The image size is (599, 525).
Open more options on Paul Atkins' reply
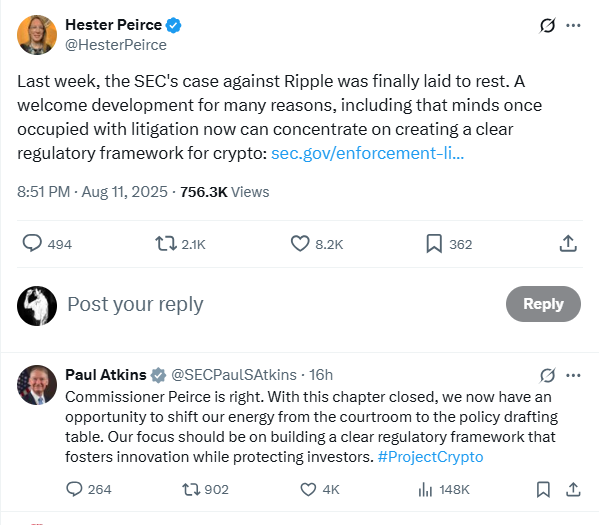573,375
